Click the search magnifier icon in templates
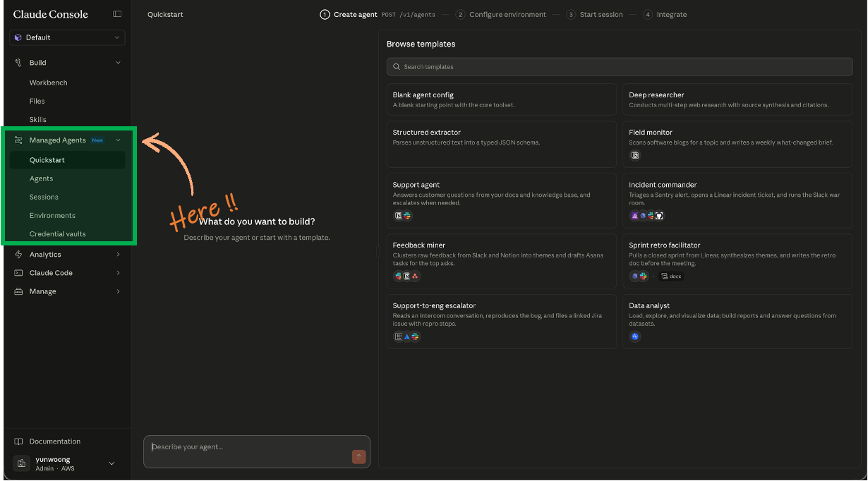Screen dimensions: 868x481 397,67
